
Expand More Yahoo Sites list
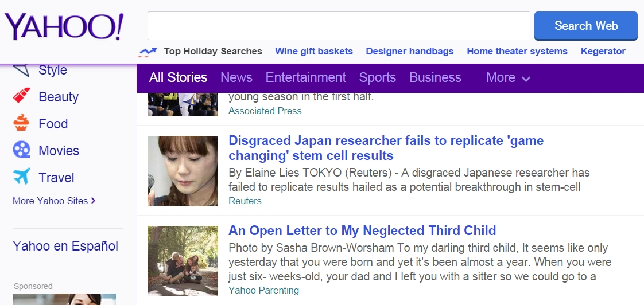pyautogui.click(x=54, y=201)
